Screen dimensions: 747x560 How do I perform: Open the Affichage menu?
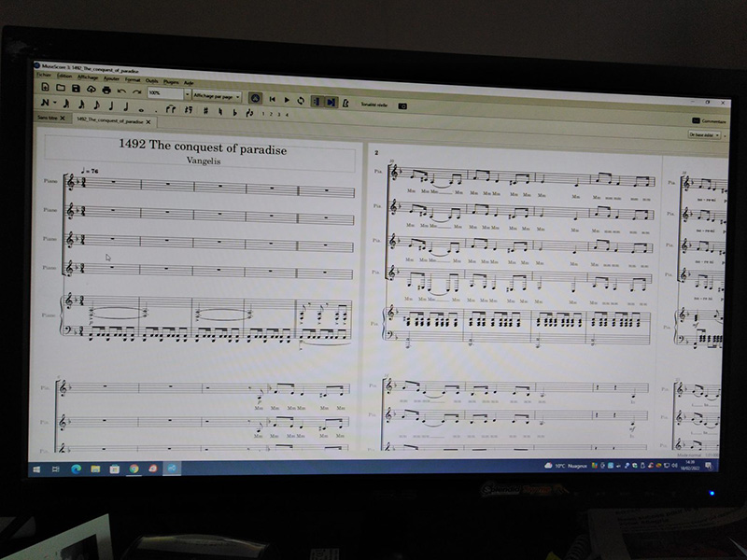pyautogui.click(x=88, y=77)
